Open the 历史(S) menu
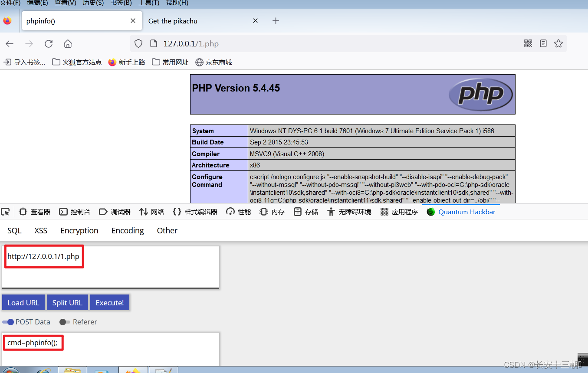Screen dimensions: 588x373 (93, 3)
